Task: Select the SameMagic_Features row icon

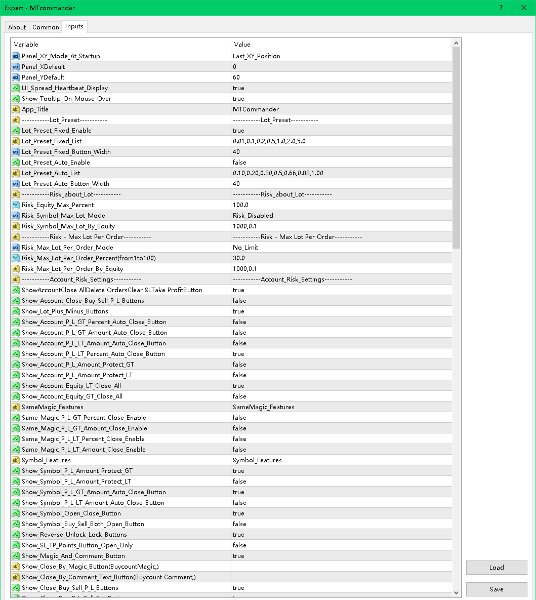Action: point(16,407)
